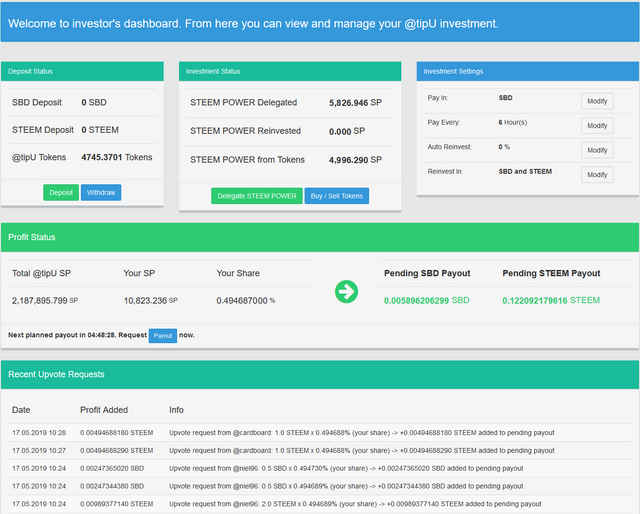Screen dimensions: 640x514
Task: Modify the Pay In setting
Action: pos(597,101)
